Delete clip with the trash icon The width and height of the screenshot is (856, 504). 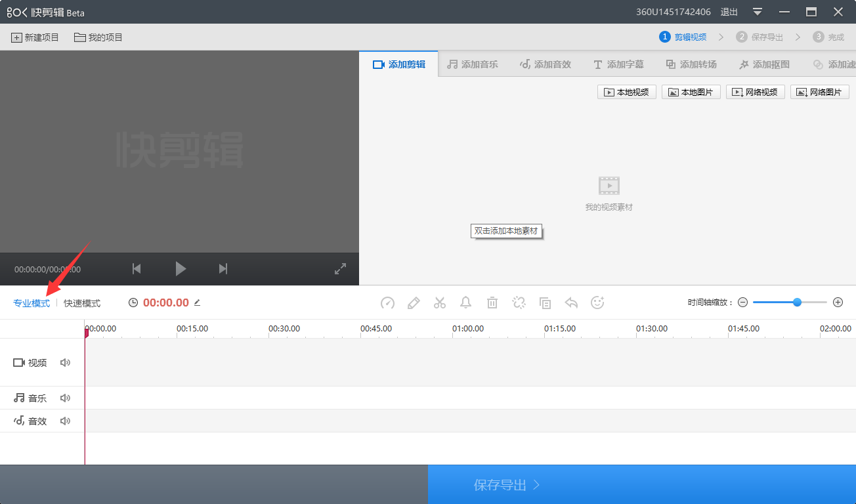point(492,303)
